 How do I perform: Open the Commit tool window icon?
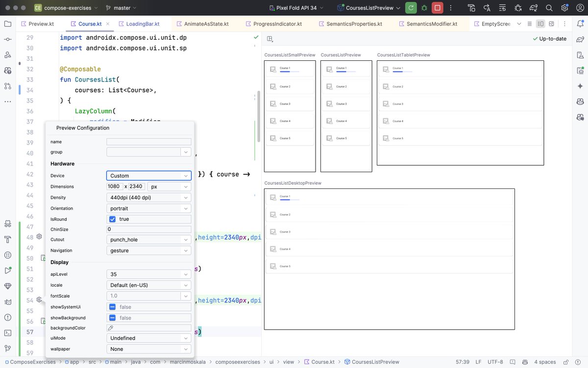point(7,39)
